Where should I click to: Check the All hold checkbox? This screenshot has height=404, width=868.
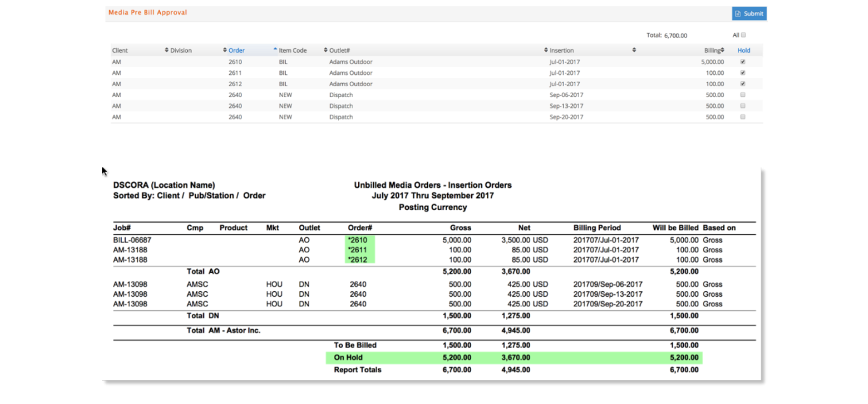[x=744, y=36]
